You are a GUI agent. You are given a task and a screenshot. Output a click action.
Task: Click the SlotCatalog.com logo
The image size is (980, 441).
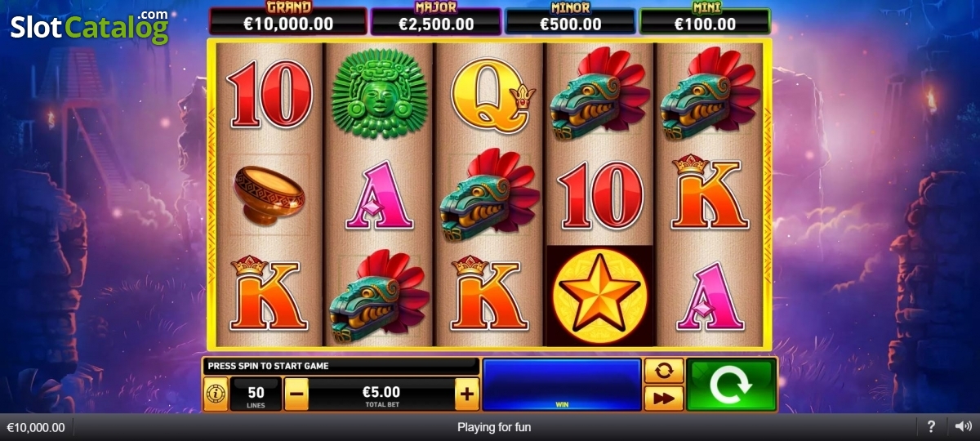89,27
